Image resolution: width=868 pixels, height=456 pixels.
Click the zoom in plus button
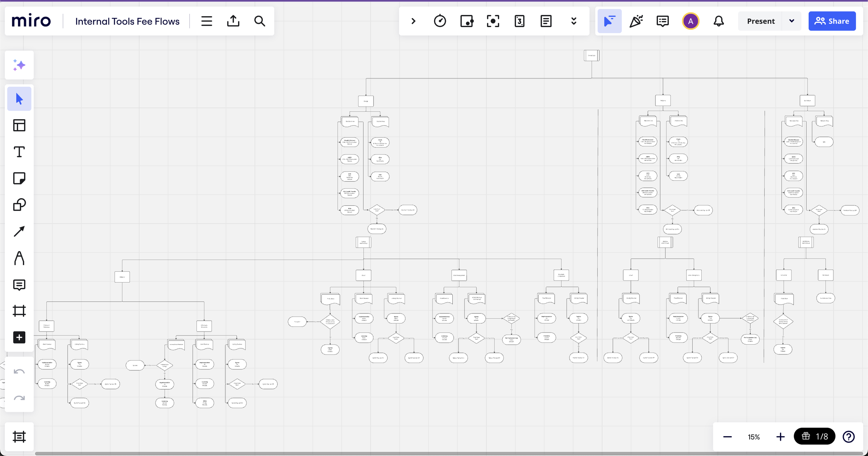coord(780,437)
